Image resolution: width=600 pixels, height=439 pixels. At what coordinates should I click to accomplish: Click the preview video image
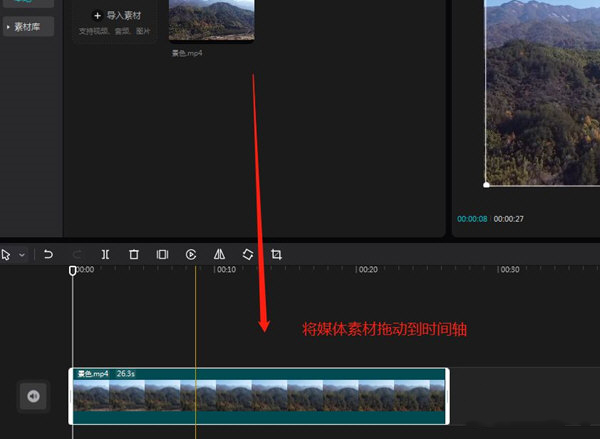[x=542, y=90]
